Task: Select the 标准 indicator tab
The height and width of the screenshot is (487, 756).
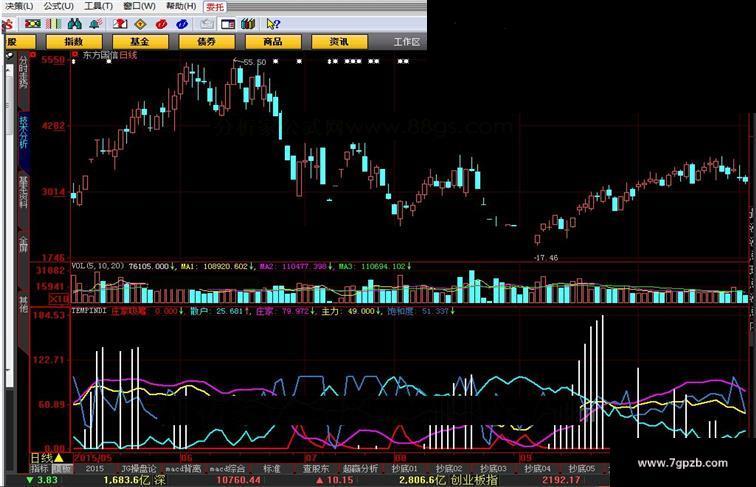Action: (x=271, y=468)
